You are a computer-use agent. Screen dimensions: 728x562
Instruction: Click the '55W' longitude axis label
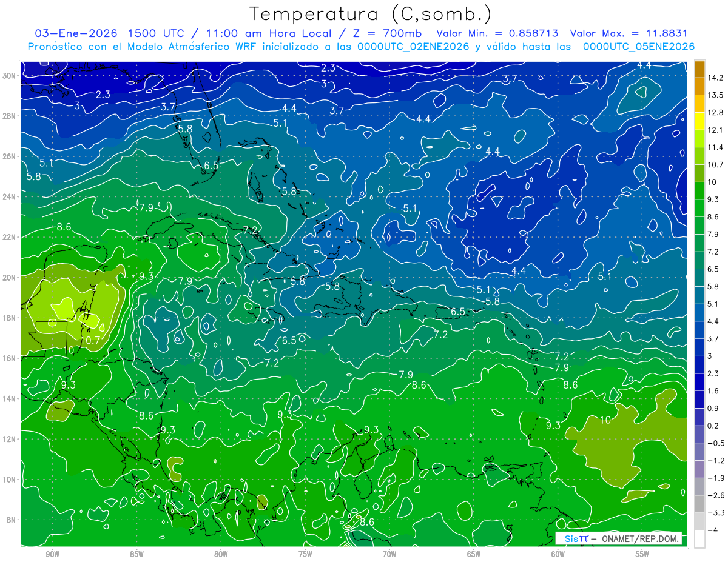(x=642, y=554)
